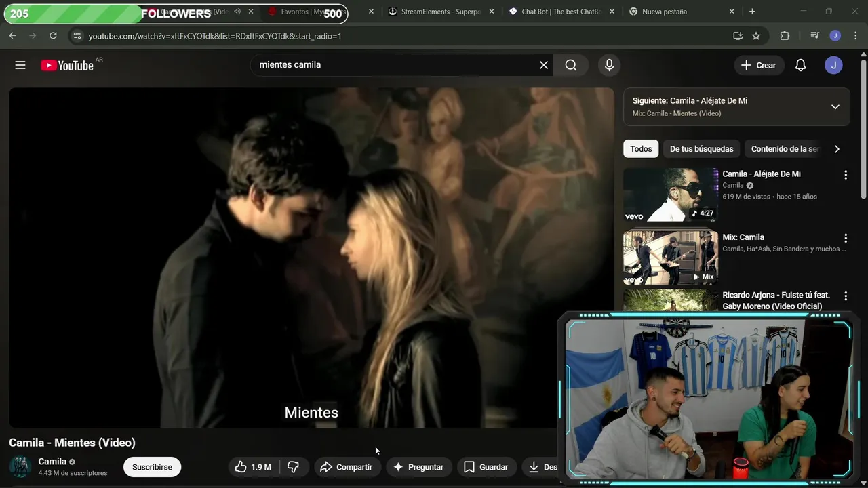Open a new browser tab
The width and height of the screenshot is (868, 488).
pos(752,12)
